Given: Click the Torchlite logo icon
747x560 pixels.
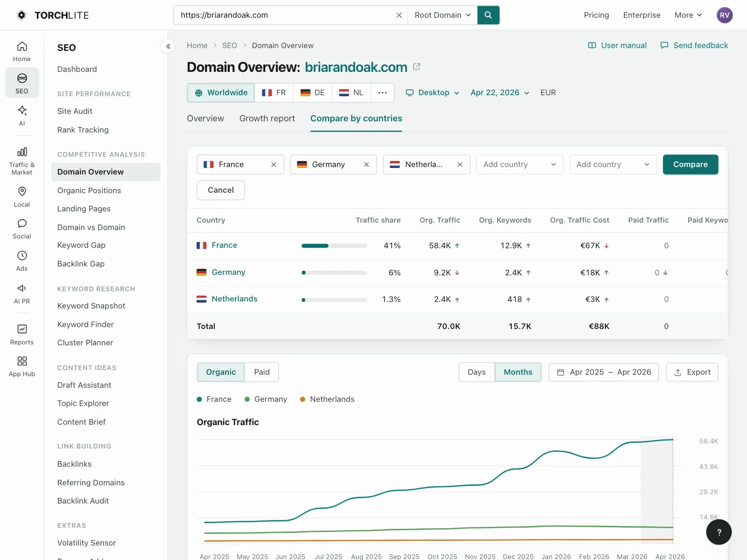Looking at the screenshot, I should click(x=21, y=15).
